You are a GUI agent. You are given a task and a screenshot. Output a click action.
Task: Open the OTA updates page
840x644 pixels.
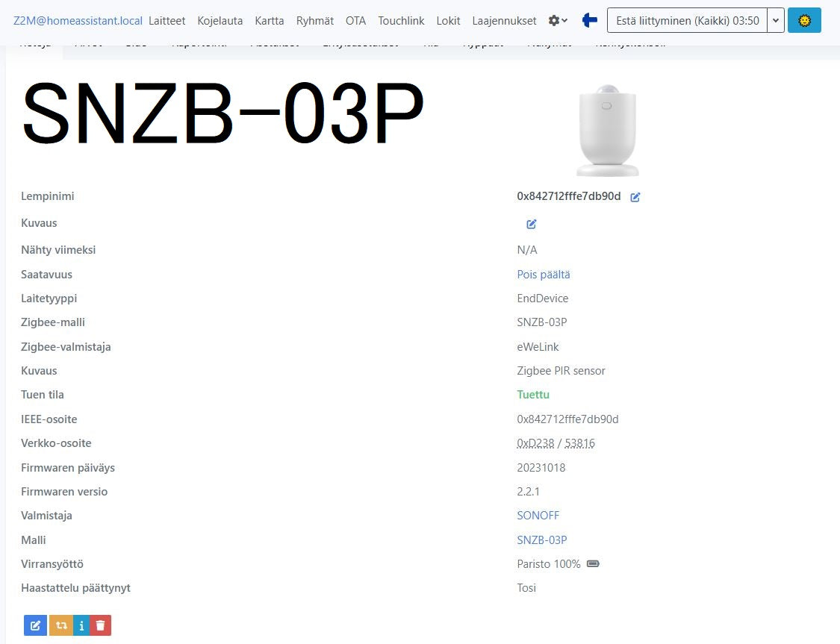tap(355, 20)
